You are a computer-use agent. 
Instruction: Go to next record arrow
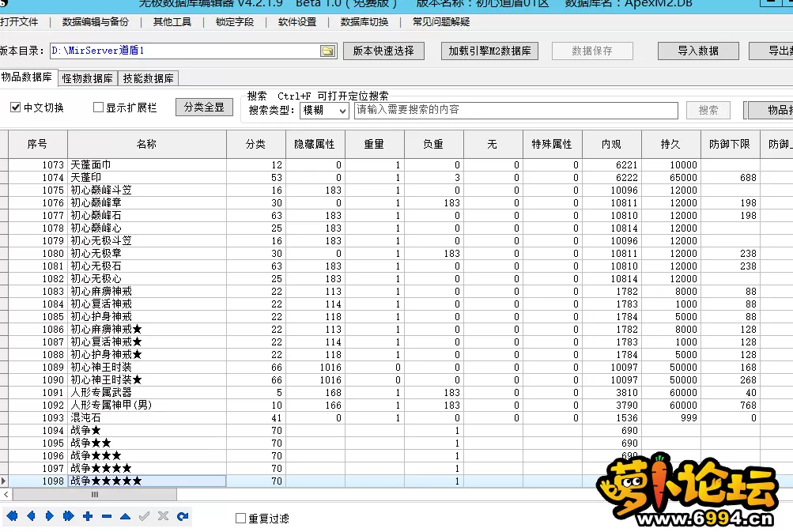[x=50, y=516]
